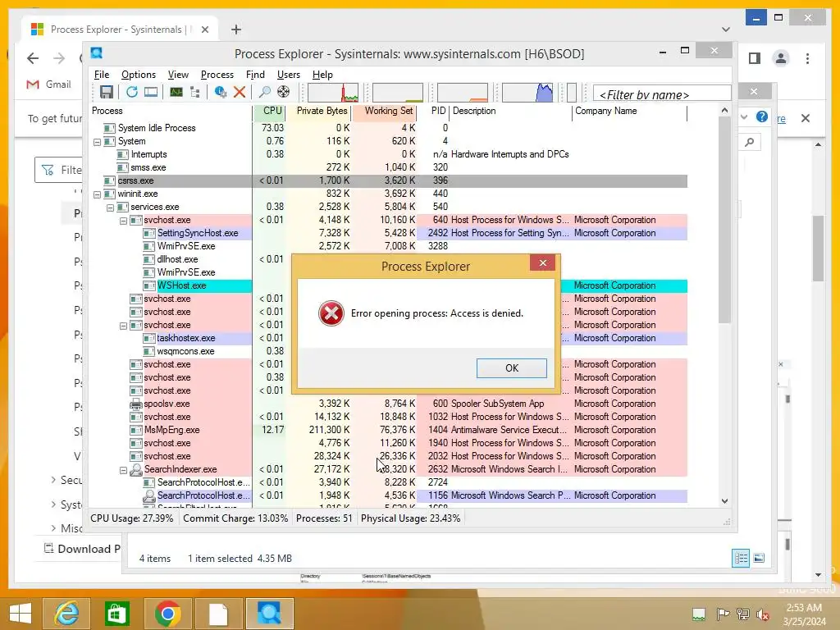Open the File menu

point(101,75)
